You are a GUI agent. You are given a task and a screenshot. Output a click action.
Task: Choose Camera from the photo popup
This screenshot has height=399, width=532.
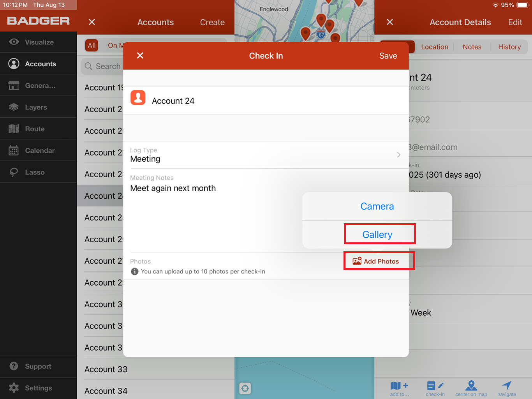pyautogui.click(x=377, y=206)
